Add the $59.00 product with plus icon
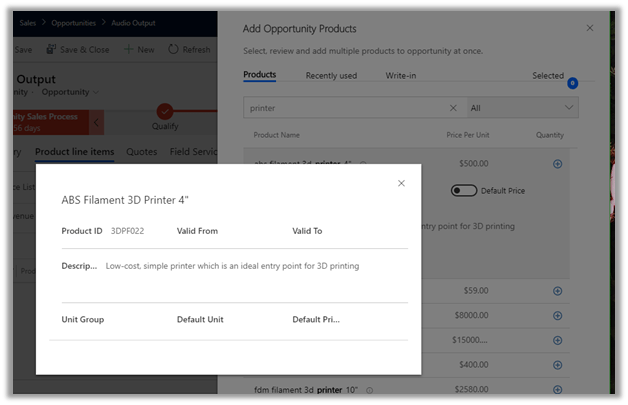 coord(557,291)
